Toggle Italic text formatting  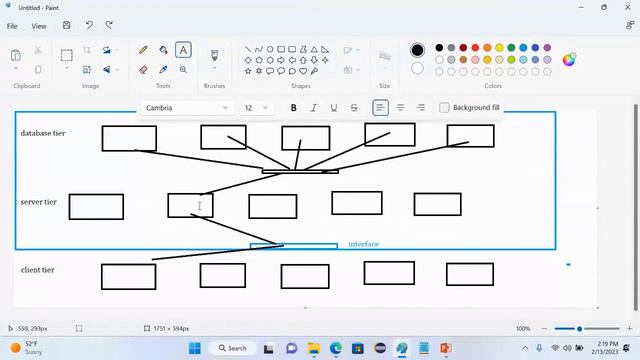(313, 108)
